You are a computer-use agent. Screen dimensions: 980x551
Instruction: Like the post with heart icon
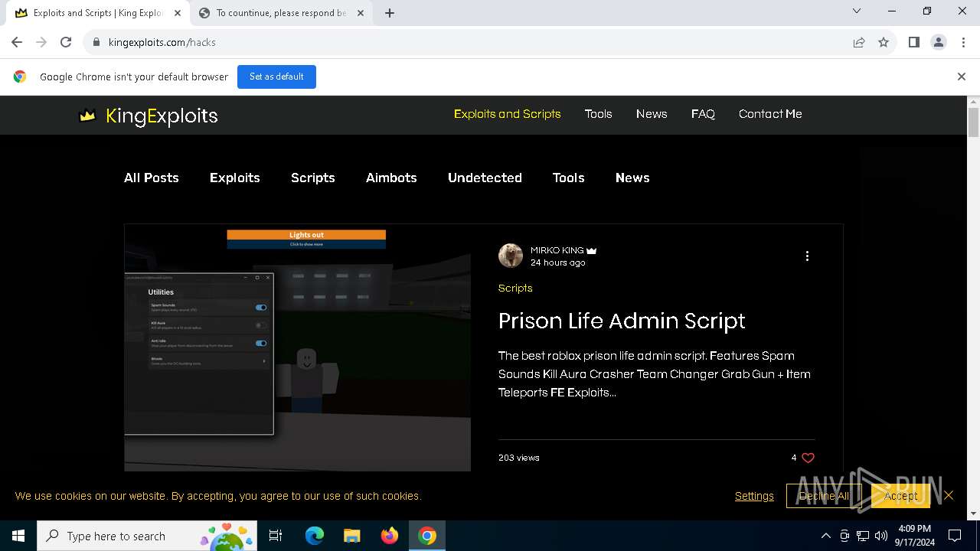click(808, 458)
